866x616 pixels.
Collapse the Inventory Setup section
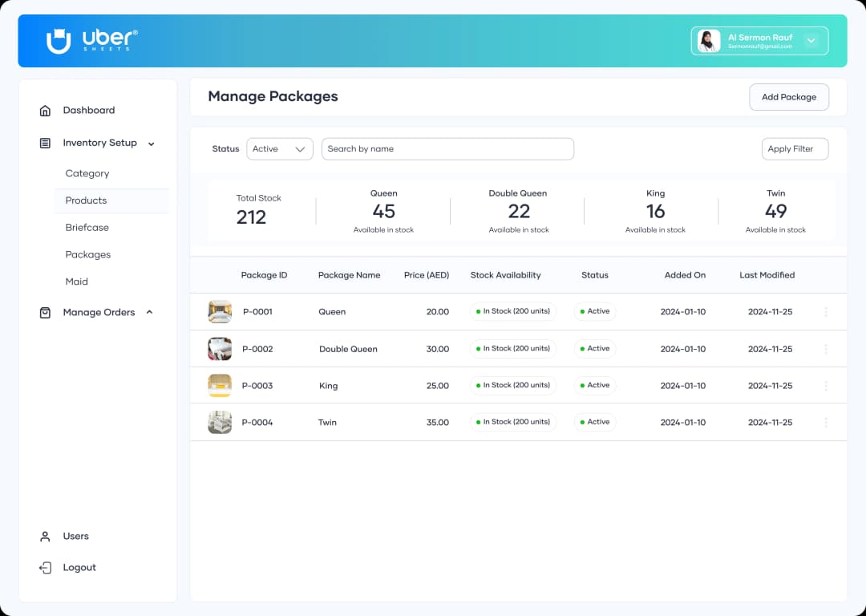(150, 143)
